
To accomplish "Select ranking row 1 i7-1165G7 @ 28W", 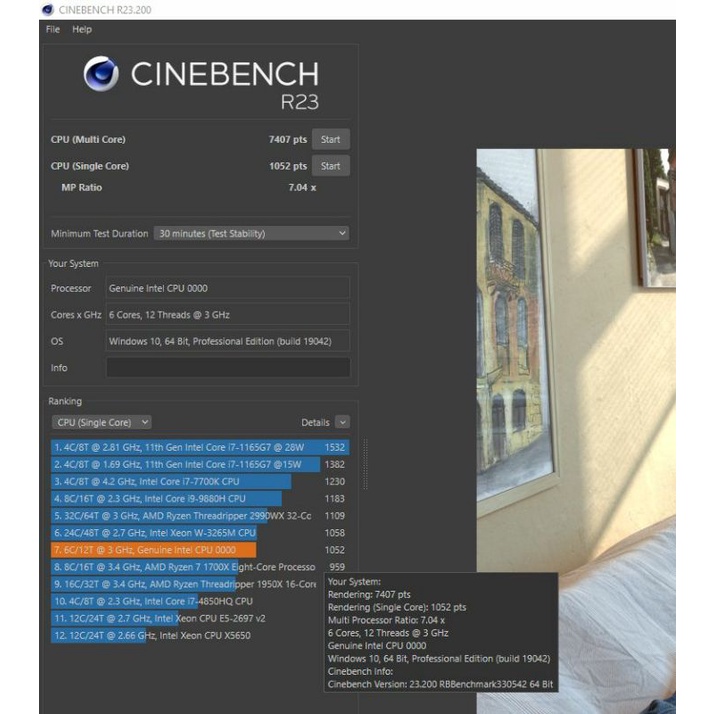I will click(x=200, y=447).
